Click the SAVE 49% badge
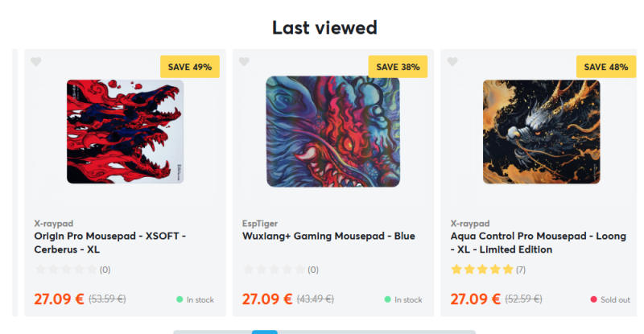 point(190,67)
